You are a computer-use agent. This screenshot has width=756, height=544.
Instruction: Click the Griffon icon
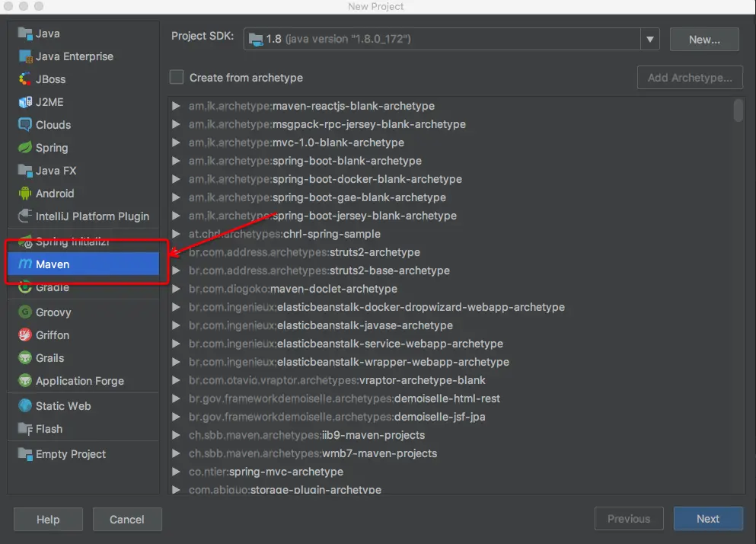coord(24,334)
